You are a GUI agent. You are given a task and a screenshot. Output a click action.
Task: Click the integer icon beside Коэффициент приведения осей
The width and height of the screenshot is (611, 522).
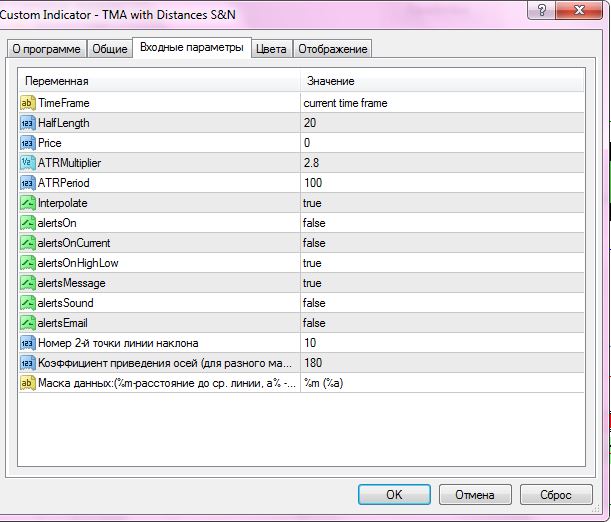pos(27,363)
